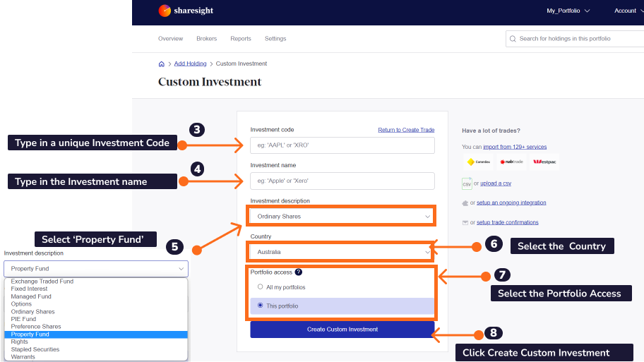Click the Investment name input field
The image size is (644, 362).
coord(342,181)
